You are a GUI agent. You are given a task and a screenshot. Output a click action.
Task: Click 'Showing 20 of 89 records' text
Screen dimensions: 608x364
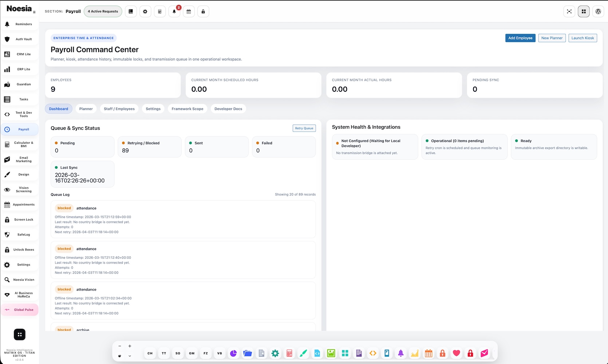[x=295, y=194]
